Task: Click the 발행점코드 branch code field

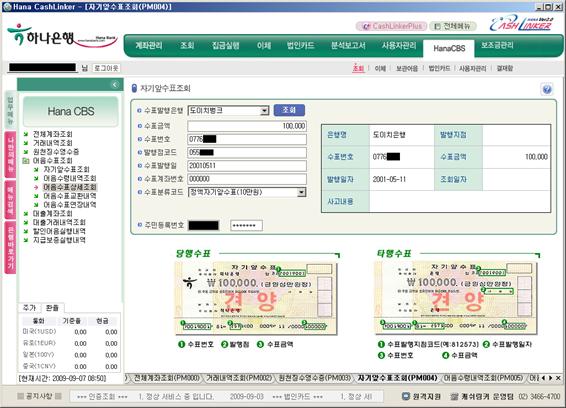Action: 247,152
